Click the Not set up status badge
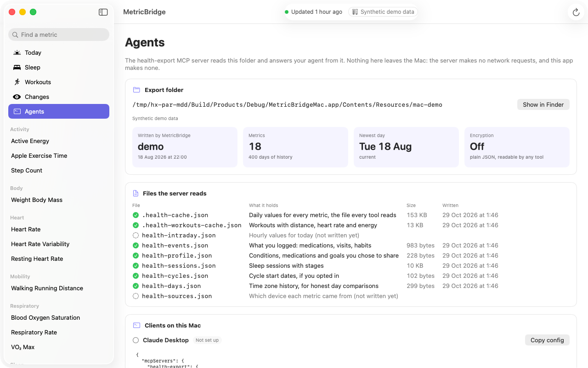This screenshot has height=368, width=588. pos(207,340)
